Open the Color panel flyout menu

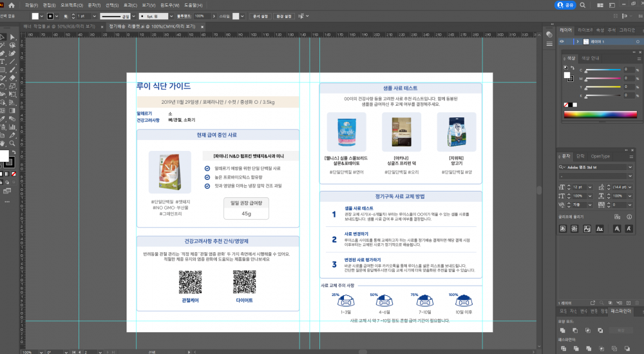[x=639, y=59]
